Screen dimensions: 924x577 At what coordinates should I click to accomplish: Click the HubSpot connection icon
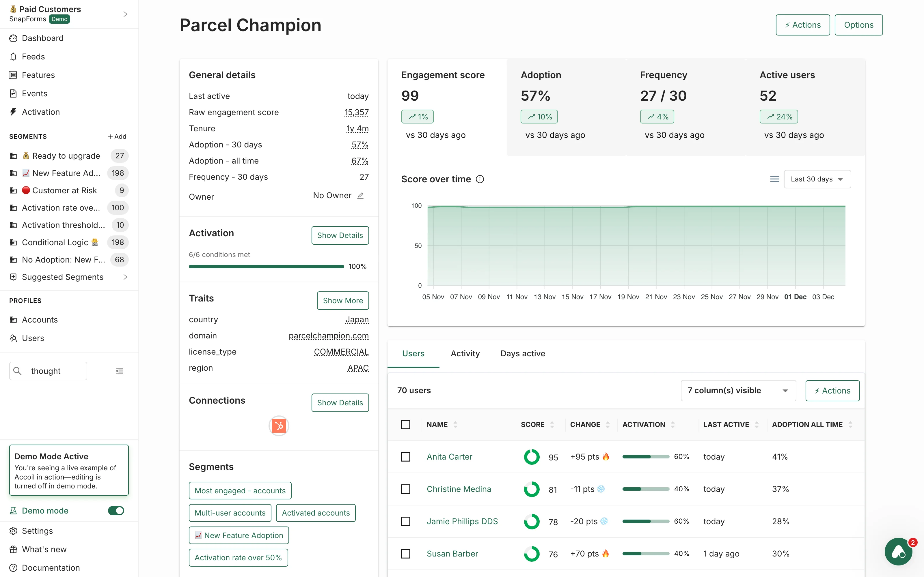279,426
